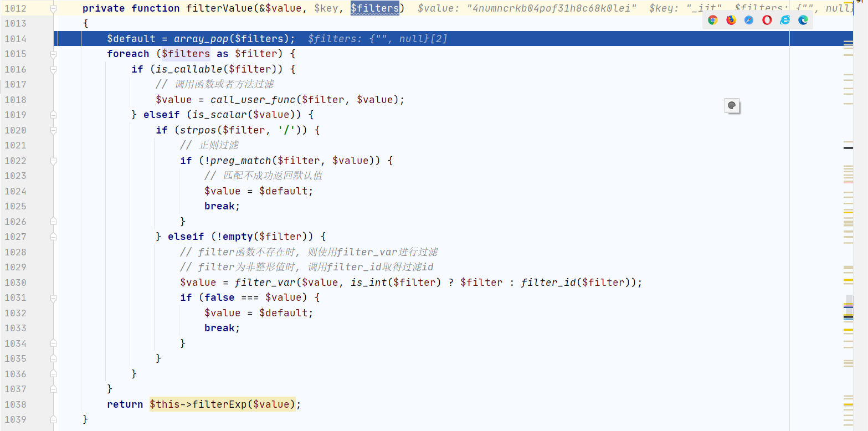The height and width of the screenshot is (431, 868).
Task: Click line number 1030 in gutter
Action: click(16, 283)
